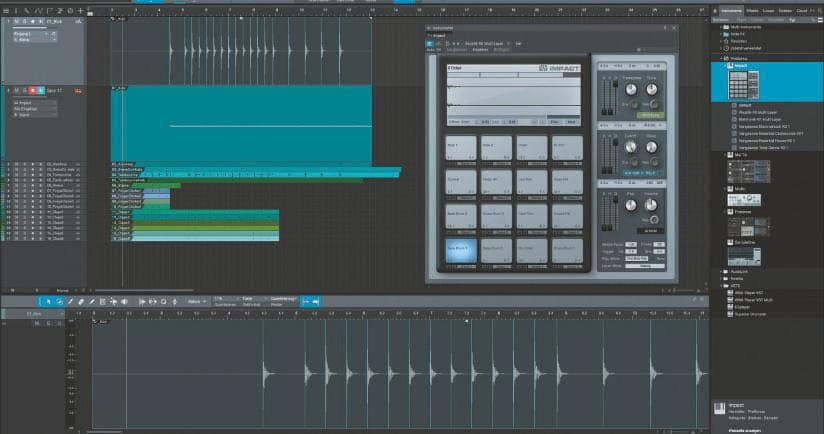The image size is (824, 434).
Task: Solo the 01_Kick audio track
Action: (24, 22)
